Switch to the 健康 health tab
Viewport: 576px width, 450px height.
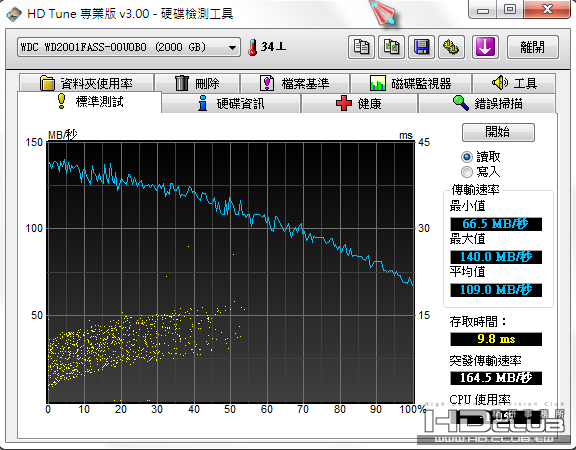359,103
